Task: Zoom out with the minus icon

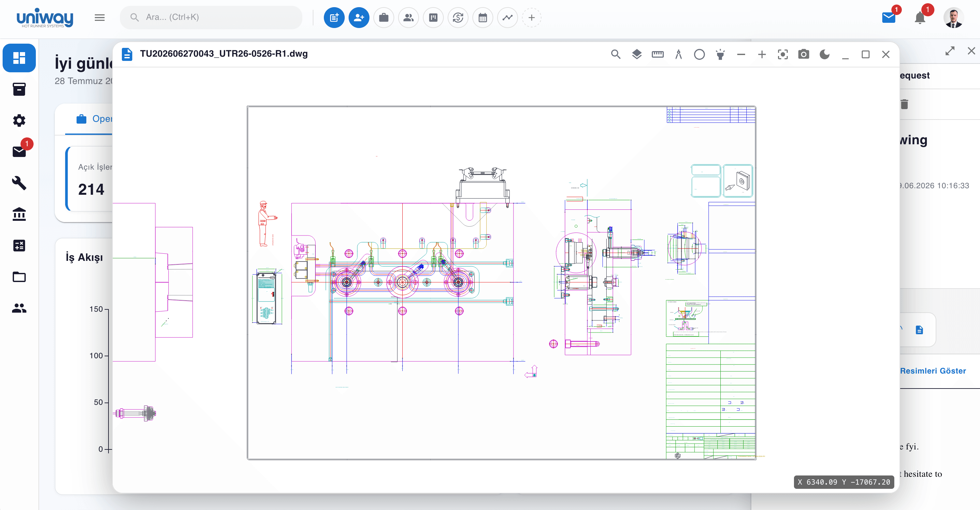Action: [741, 54]
